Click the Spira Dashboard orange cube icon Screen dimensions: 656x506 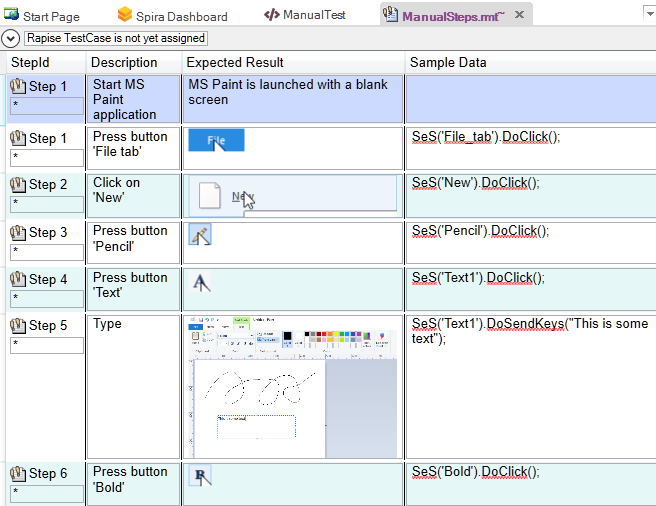coord(125,15)
